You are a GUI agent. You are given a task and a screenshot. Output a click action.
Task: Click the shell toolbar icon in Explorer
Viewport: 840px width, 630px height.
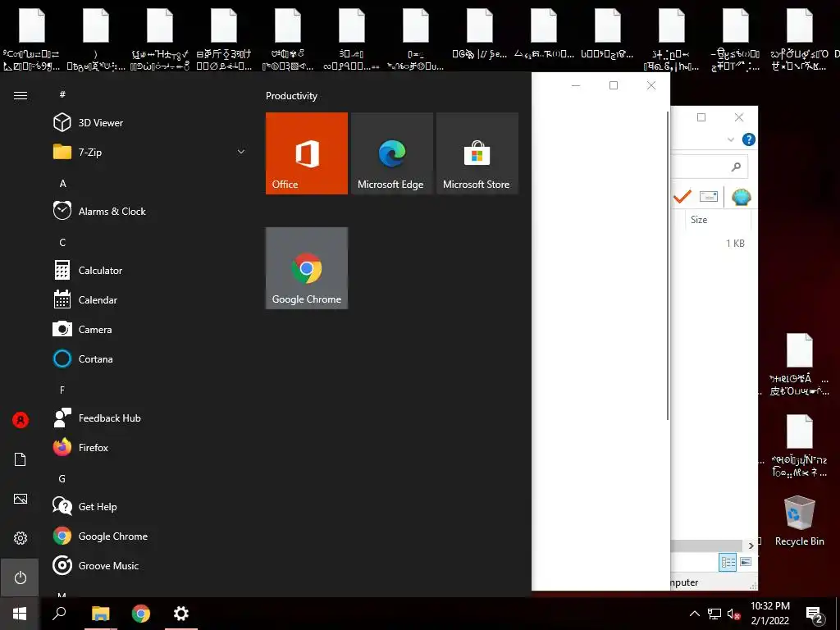tap(741, 197)
